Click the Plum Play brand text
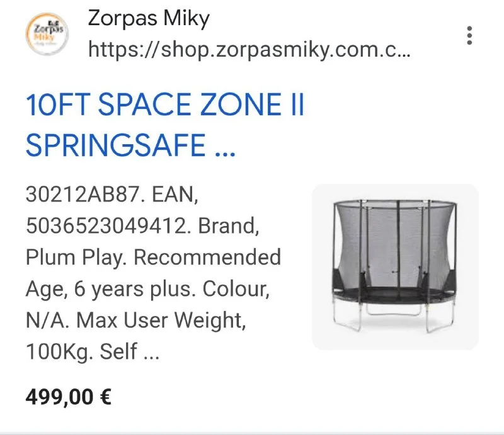Viewport: 504px width, 435px height. point(76,257)
